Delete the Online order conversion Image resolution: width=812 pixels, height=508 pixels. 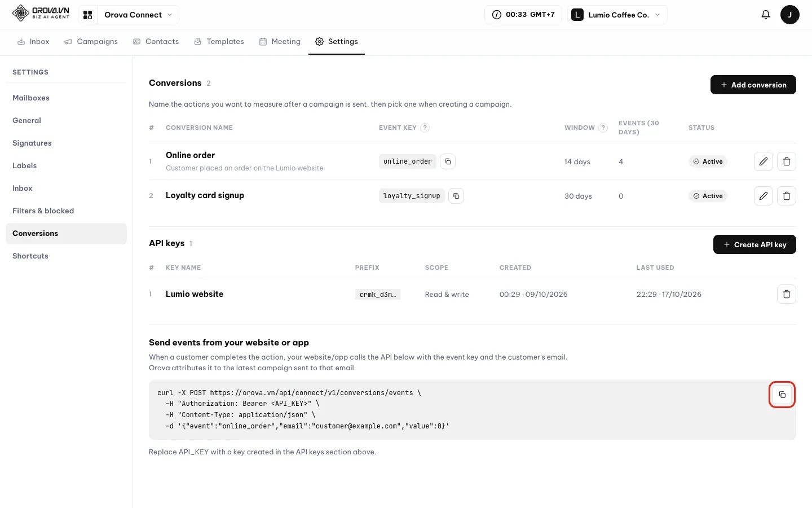pyautogui.click(x=787, y=161)
